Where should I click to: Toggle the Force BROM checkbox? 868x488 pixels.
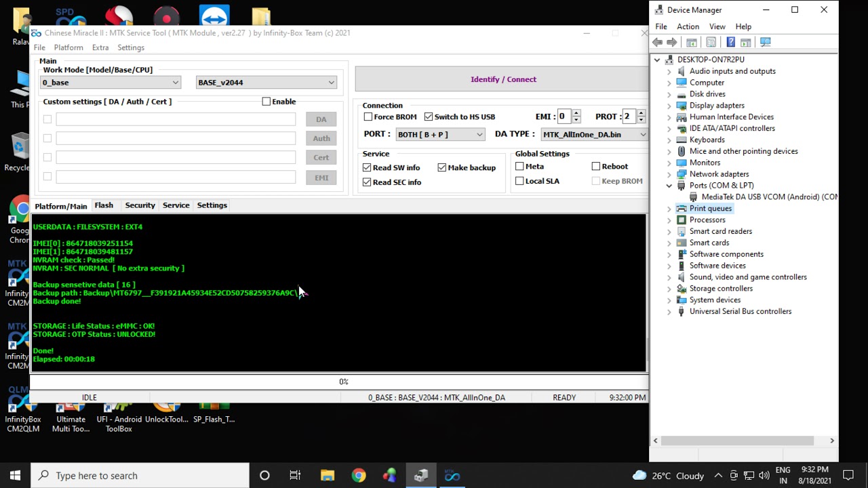368,117
